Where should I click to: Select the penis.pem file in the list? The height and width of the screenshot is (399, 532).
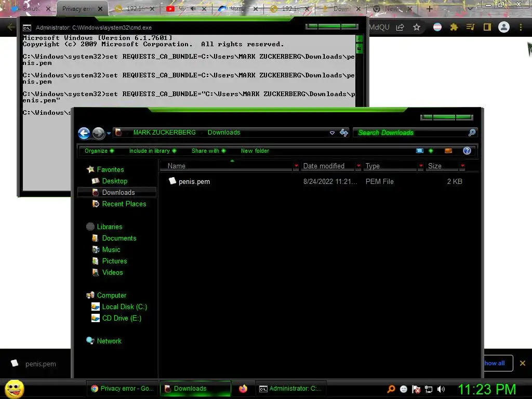[194, 181]
